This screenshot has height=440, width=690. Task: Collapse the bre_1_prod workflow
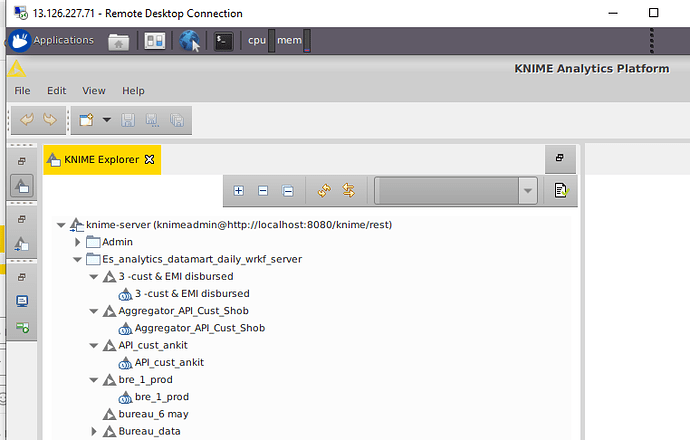[x=94, y=380]
